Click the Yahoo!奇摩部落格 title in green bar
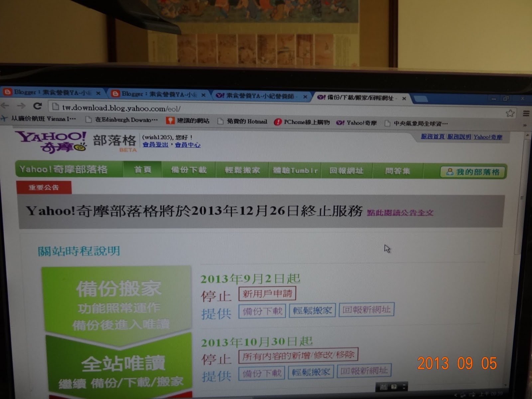 point(64,169)
